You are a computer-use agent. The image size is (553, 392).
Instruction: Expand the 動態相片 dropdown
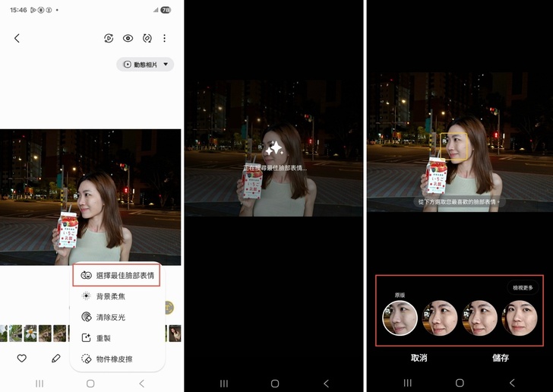tap(145, 65)
